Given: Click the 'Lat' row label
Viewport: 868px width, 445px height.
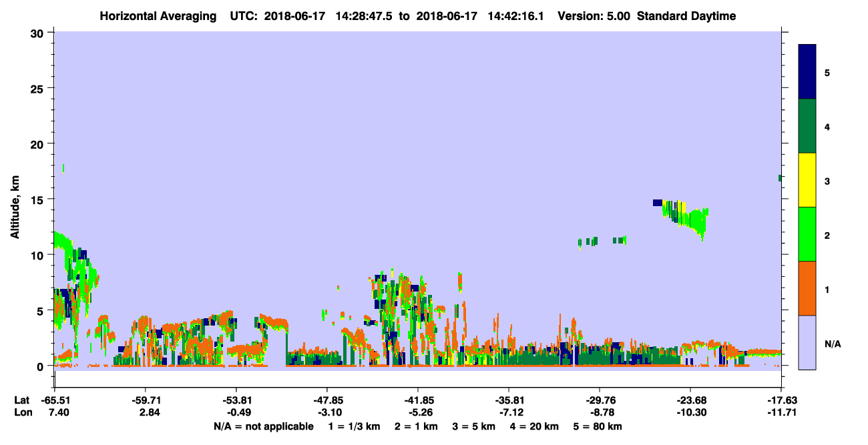Looking at the screenshot, I should 21,400.
